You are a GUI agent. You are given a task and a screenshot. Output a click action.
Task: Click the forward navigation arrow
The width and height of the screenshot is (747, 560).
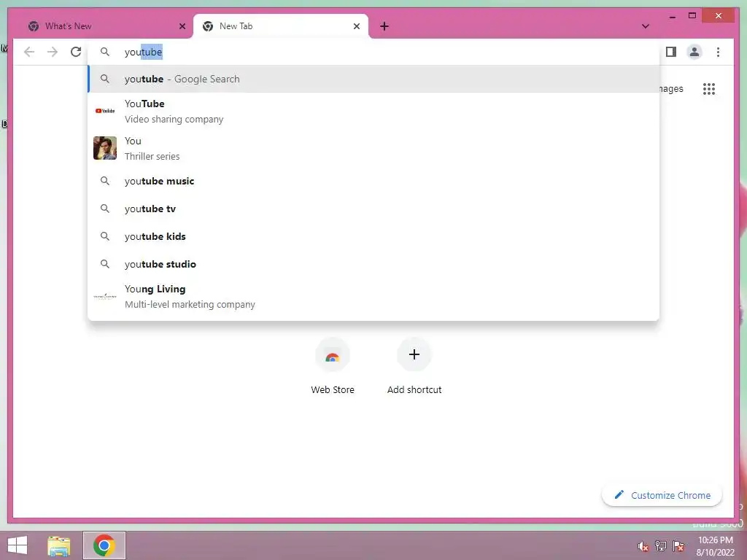(x=53, y=52)
